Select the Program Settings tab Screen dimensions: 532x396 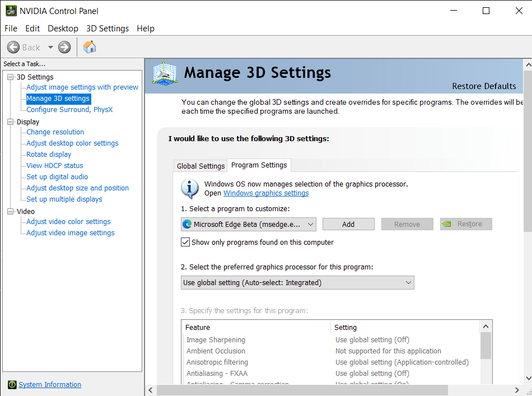click(259, 165)
